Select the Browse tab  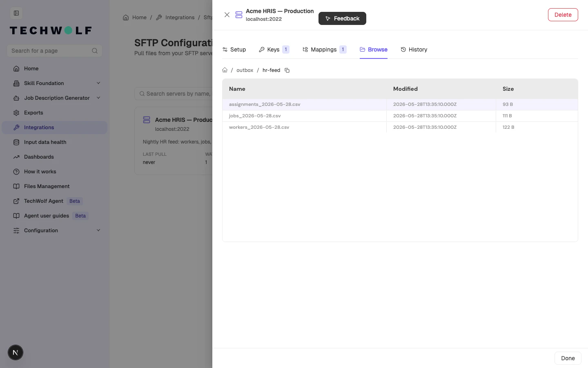[x=374, y=49]
